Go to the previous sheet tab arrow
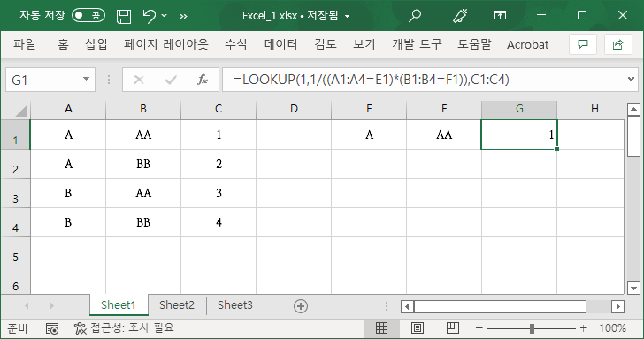Image resolution: width=644 pixels, height=339 pixels. coord(27,305)
